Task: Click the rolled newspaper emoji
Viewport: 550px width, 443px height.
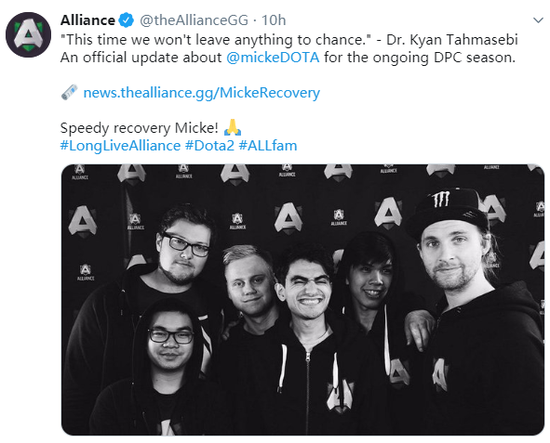Action: 69,92
